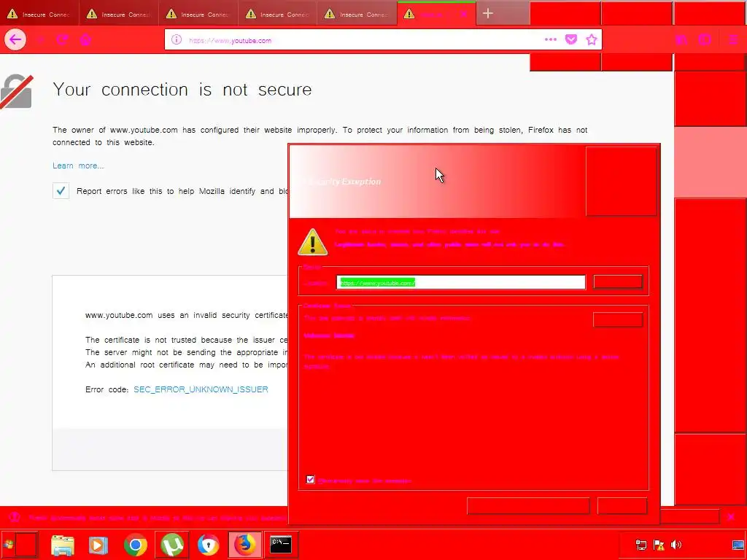The height and width of the screenshot is (560, 747).
Task: Open the Command Prompt taskbar icon
Action: [x=281, y=545]
